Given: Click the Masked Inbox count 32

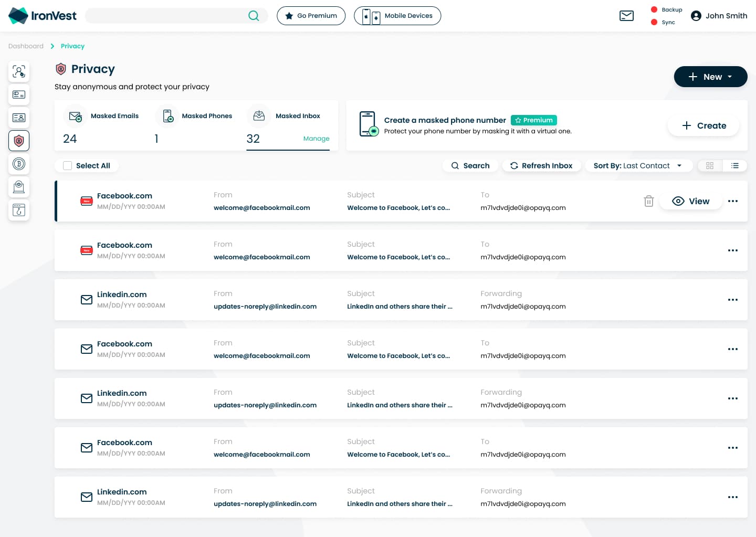Looking at the screenshot, I should pos(253,139).
